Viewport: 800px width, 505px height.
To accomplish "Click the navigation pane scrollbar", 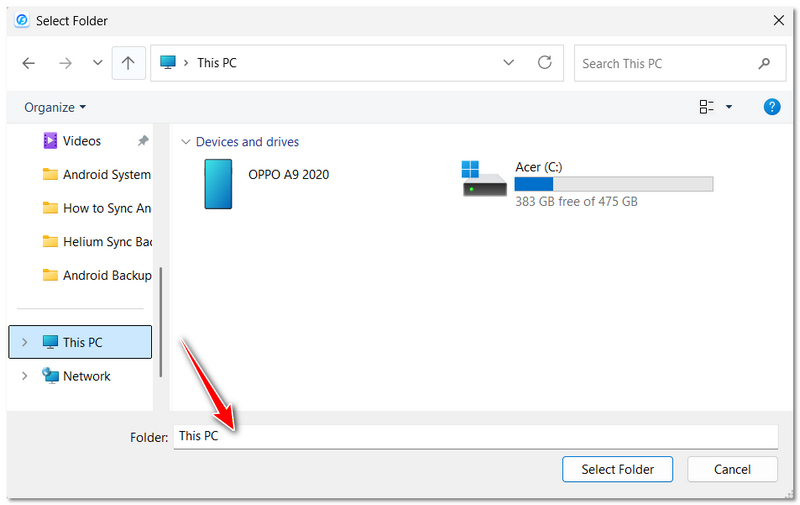I will pyautogui.click(x=161, y=322).
